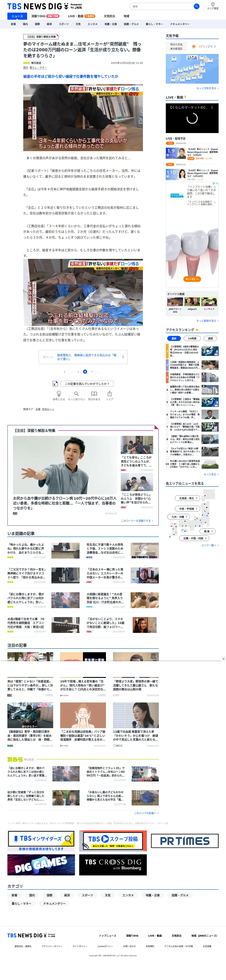This screenshot has height=980, width=226.
Task: Expand the 九州・沖縄 area button
Action: (179, 517)
